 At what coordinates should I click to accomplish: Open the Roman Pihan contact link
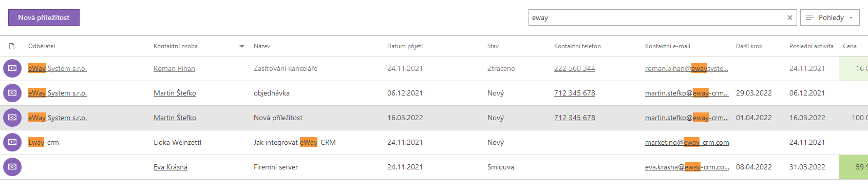coord(174,68)
